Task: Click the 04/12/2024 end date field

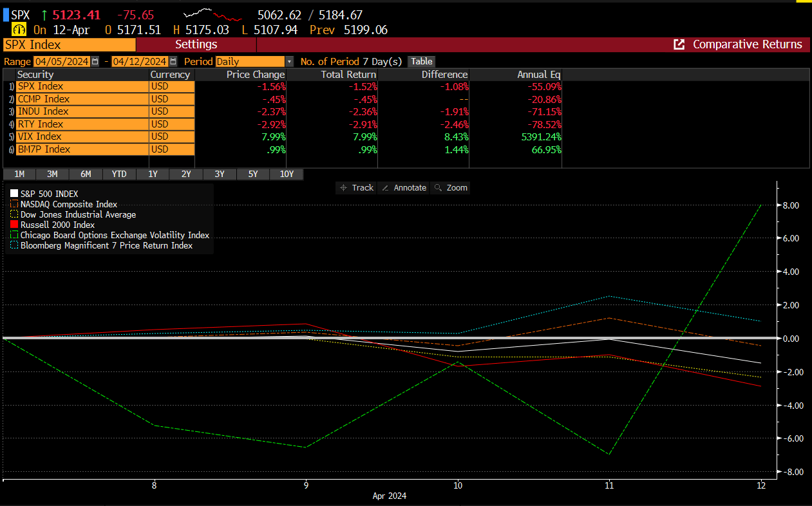Action: tap(140, 61)
